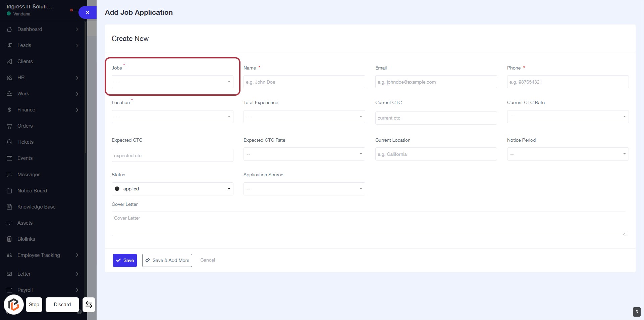Click into the Cover Letter text area
The image size is (644, 320).
click(368, 224)
